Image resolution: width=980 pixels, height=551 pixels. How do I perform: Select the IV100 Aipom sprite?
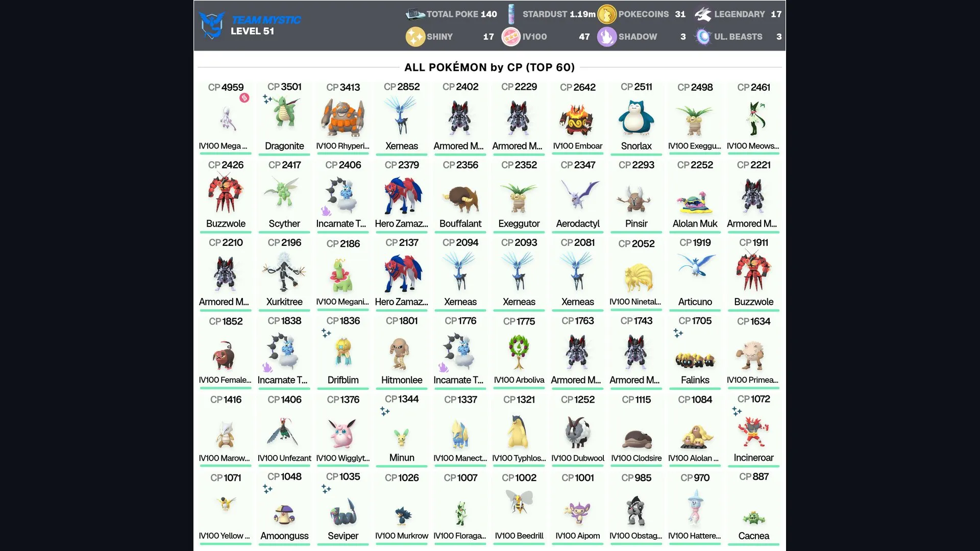pyautogui.click(x=577, y=513)
